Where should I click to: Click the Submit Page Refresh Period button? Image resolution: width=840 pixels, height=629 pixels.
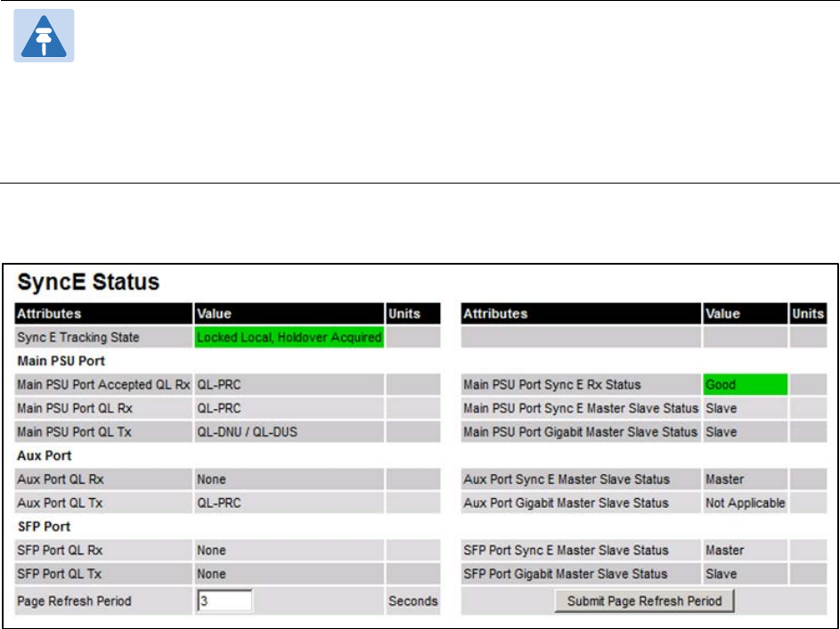click(x=644, y=600)
